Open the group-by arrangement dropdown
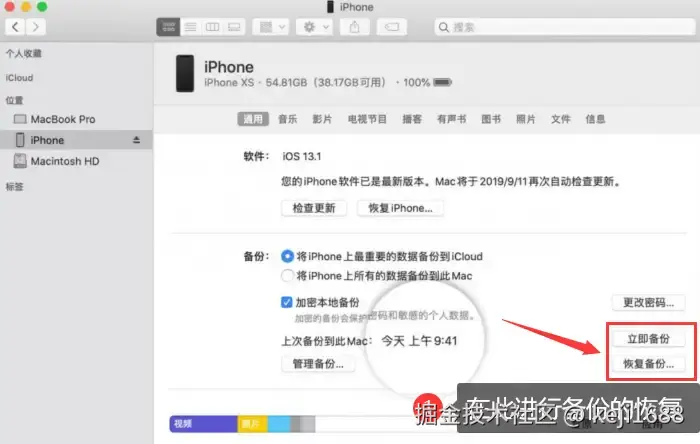 pos(271,27)
